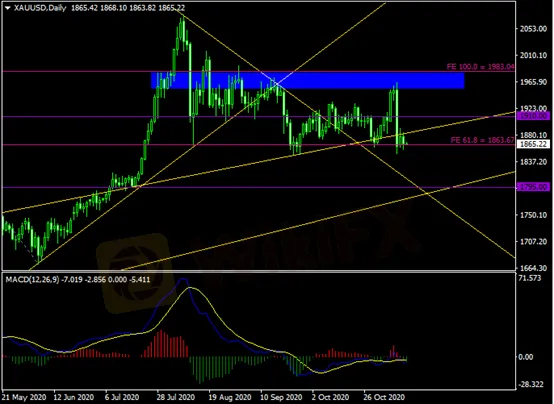Select the blue resistance zone rectangle

tap(307, 81)
